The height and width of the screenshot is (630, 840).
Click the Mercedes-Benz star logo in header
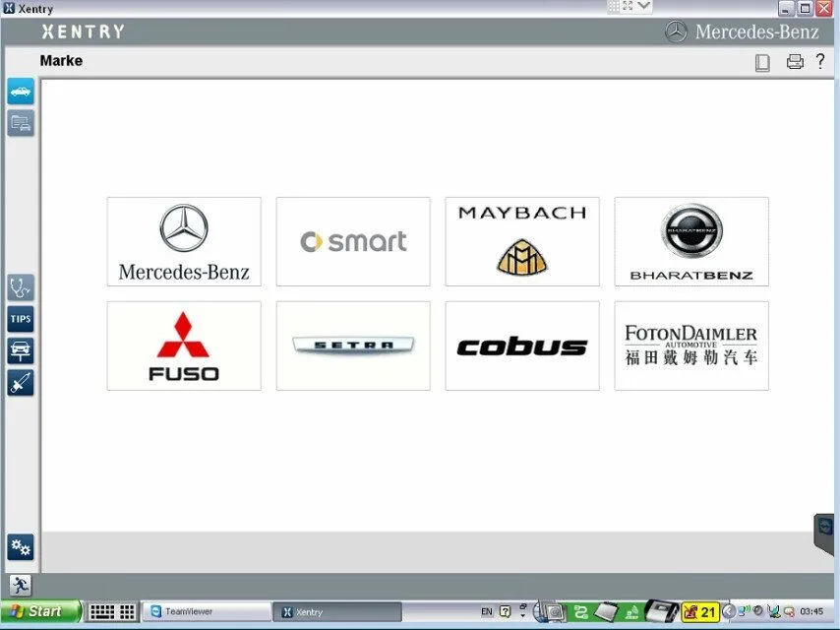[676, 32]
